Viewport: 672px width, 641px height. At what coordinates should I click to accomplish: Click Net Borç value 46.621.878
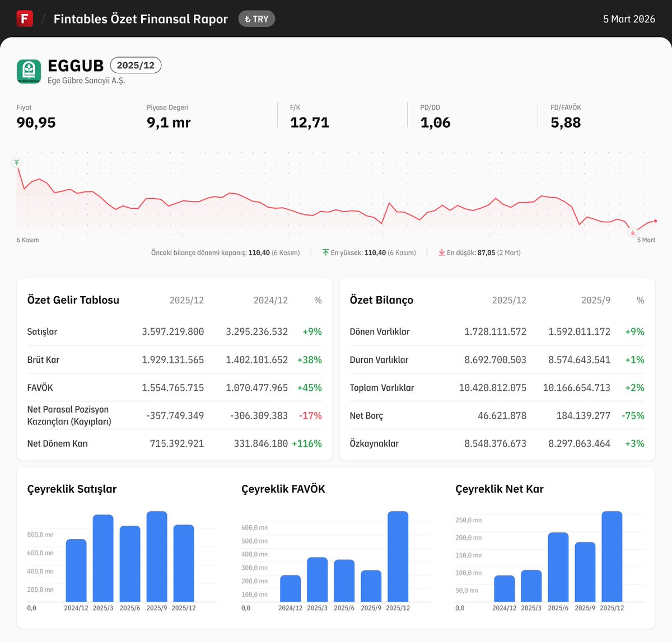(502, 415)
